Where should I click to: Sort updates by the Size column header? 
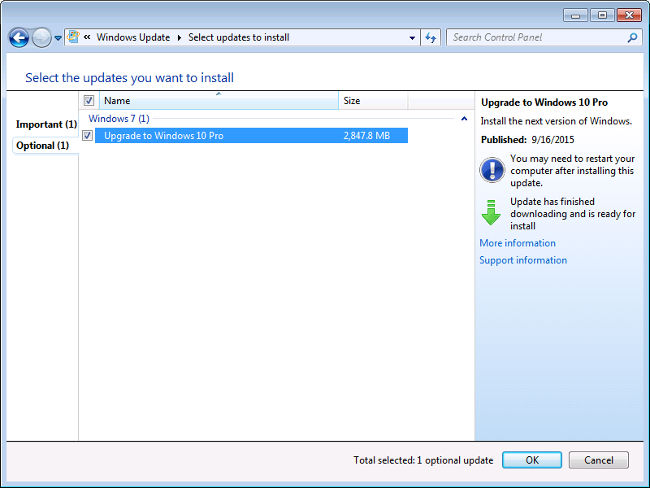(x=372, y=101)
